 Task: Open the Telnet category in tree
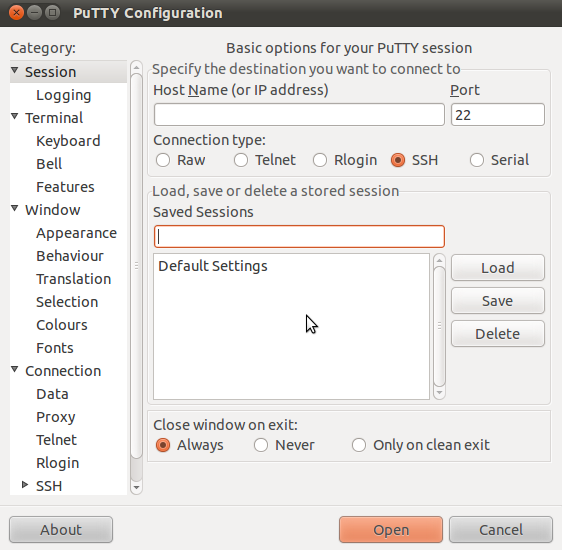[x=57, y=440]
